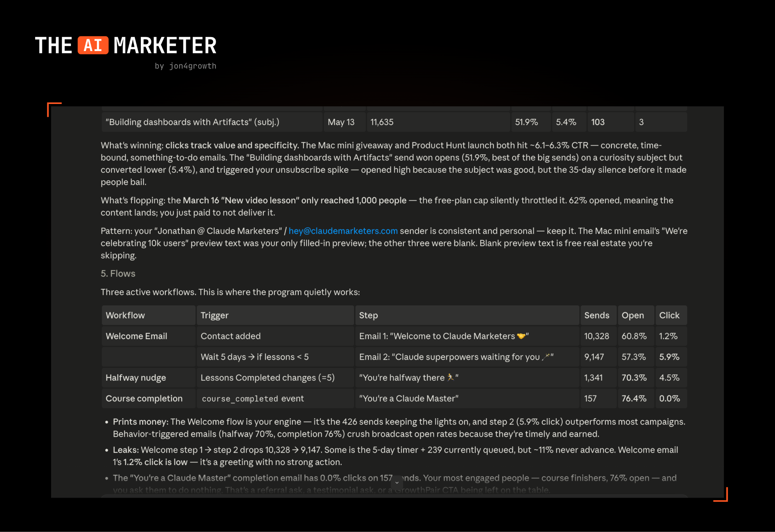Click the 1.2% Click cell for Email 1
This screenshot has width=775, height=532.
pos(671,336)
